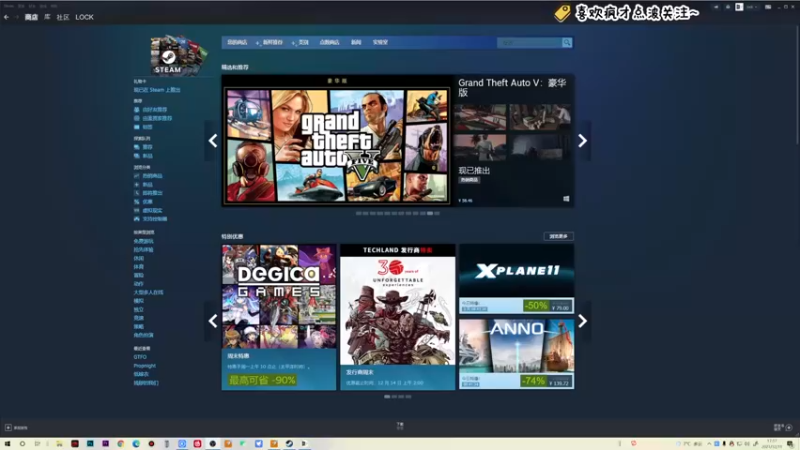Click the -50% X-Plane 11 discount tag

click(536, 306)
